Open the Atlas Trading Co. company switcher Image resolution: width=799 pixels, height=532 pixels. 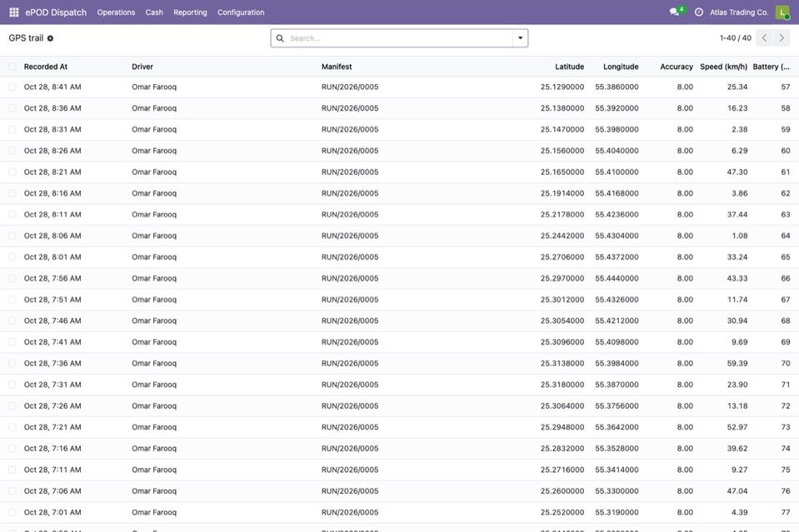tap(739, 12)
